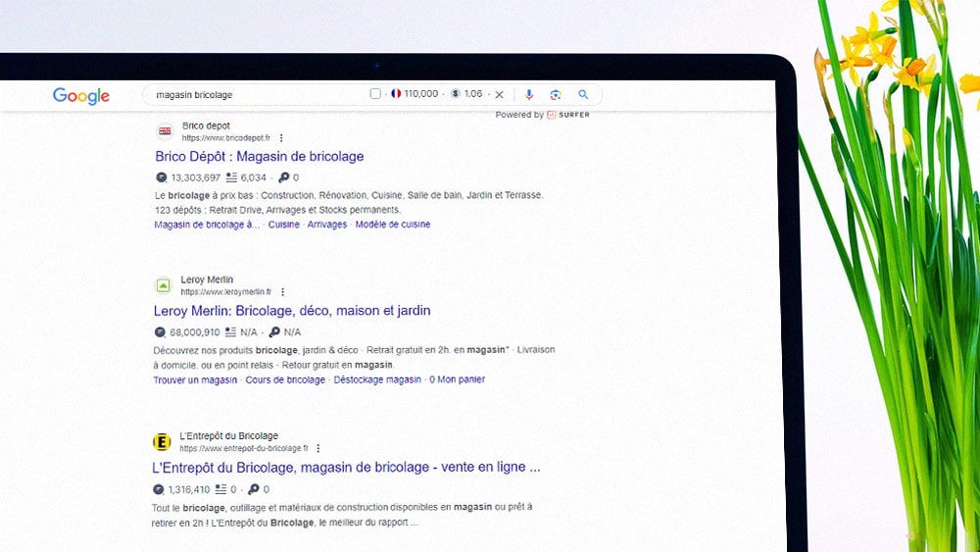The image size is (980, 552).
Task: Click the Brico depot favicon
Action: [165, 131]
